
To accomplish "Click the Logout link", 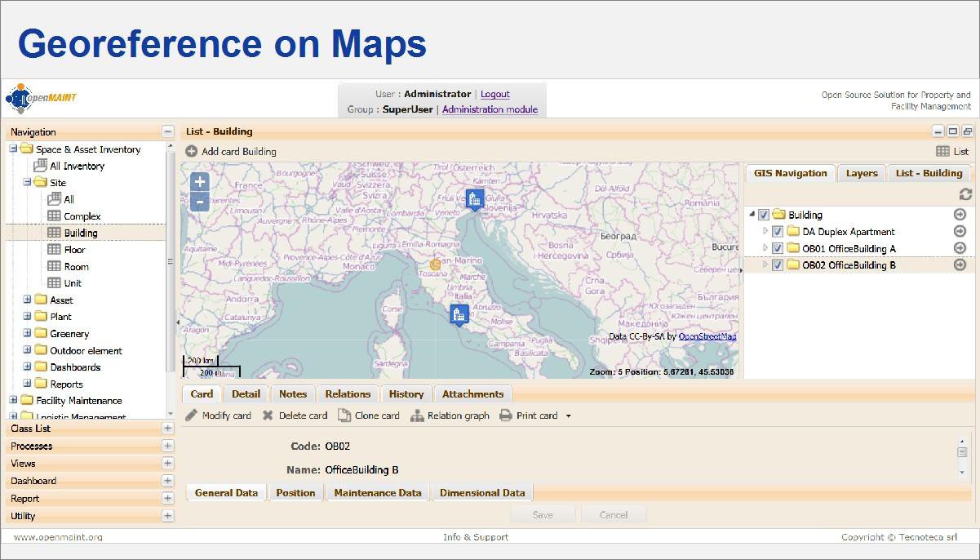I will pos(494,94).
